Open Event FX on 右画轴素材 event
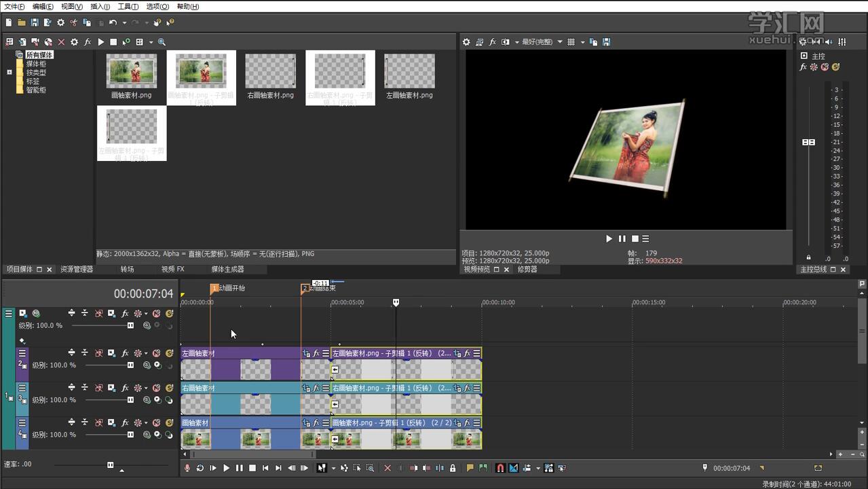Image resolution: width=868 pixels, height=489 pixels. point(316,388)
